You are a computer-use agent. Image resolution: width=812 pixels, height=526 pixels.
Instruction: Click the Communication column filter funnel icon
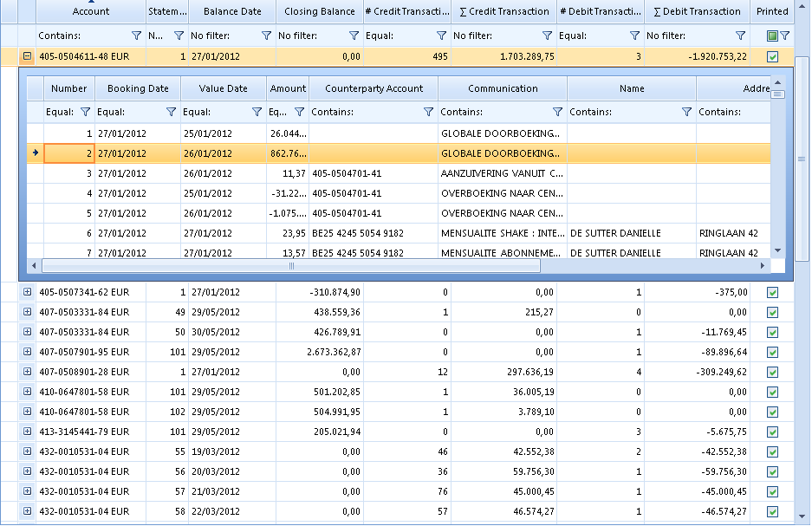(x=557, y=112)
